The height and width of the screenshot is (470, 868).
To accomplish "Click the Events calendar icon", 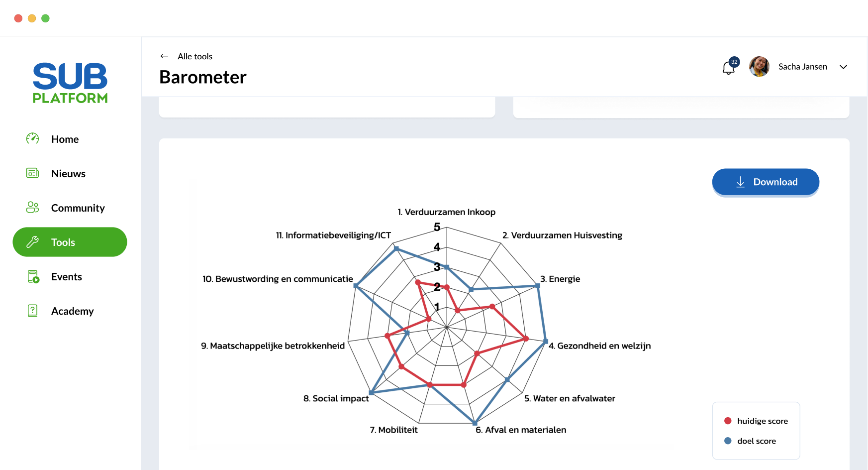I will [x=33, y=276].
